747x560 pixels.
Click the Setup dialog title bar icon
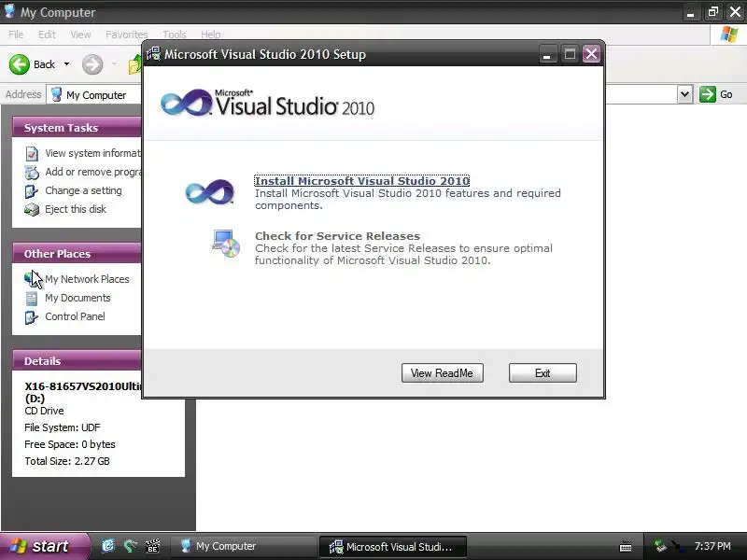pyautogui.click(x=153, y=54)
